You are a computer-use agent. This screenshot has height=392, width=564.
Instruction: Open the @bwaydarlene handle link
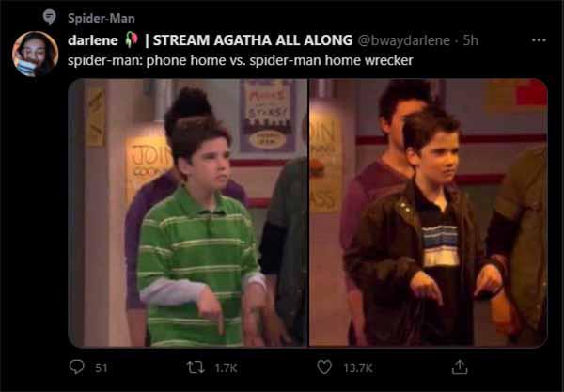(x=403, y=40)
